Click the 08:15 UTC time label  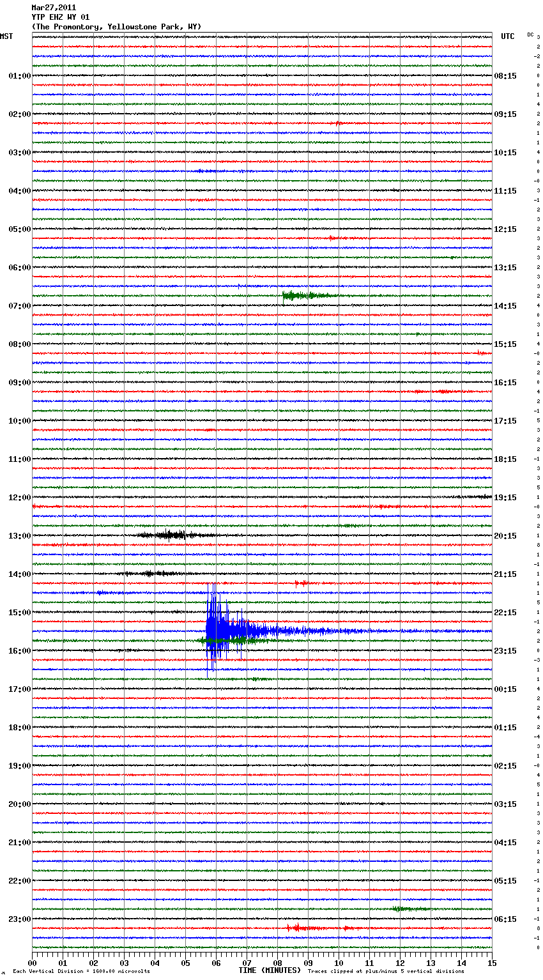point(505,75)
